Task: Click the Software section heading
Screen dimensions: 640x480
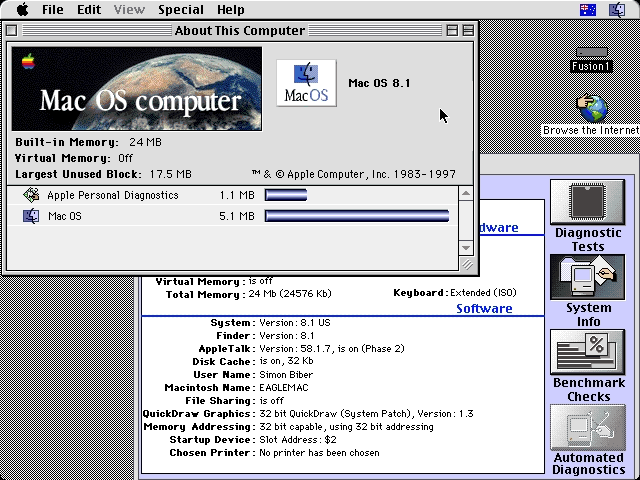Action: (x=484, y=308)
